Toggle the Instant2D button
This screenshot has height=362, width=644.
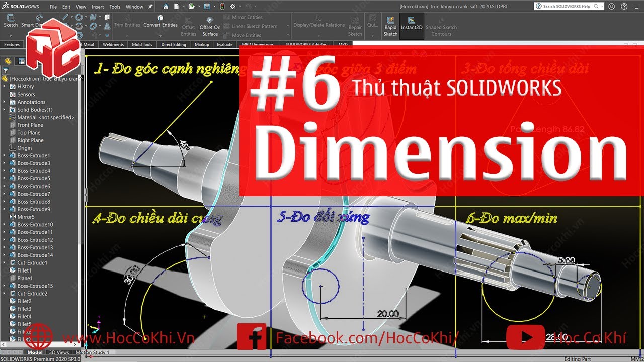(x=412, y=25)
